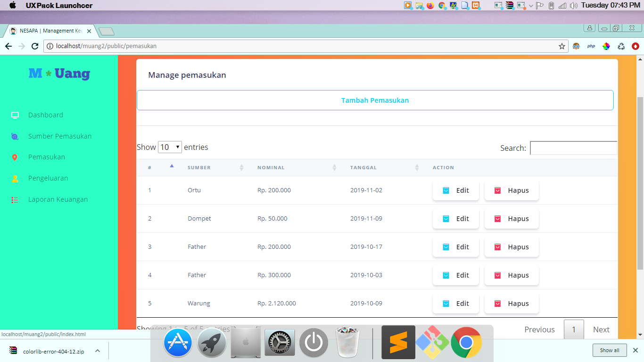This screenshot has width=644, height=362.
Task: Click the M*Uang logo
Action: tap(59, 74)
